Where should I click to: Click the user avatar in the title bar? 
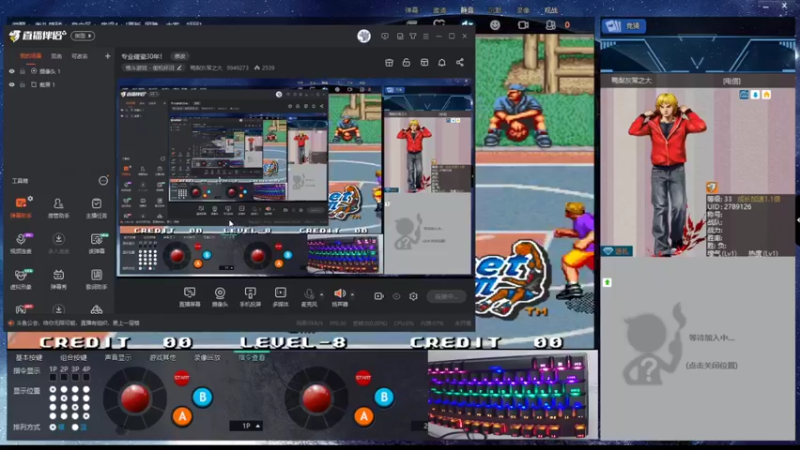coord(364,36)
